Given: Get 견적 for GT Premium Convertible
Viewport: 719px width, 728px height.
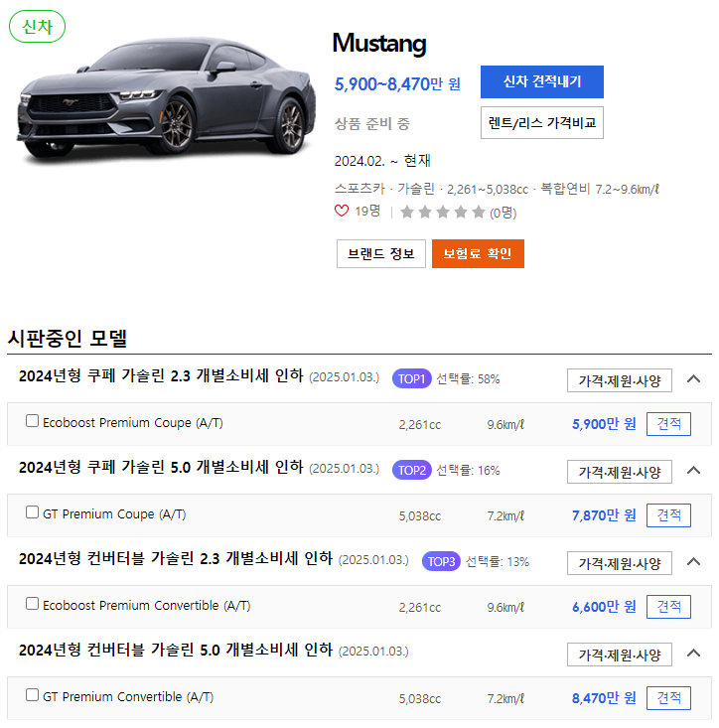Looking at the screenshot, I should (668, 698).
